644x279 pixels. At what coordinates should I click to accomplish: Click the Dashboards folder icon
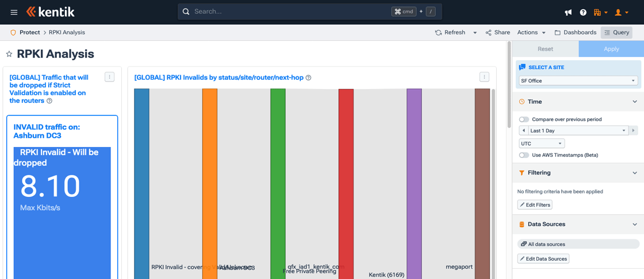[557, 32]
